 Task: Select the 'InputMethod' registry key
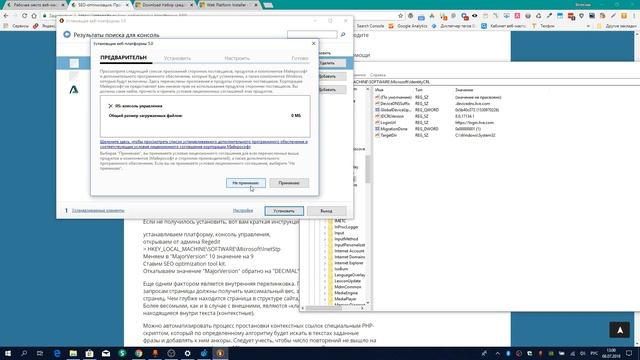click(x=346, y=239)
